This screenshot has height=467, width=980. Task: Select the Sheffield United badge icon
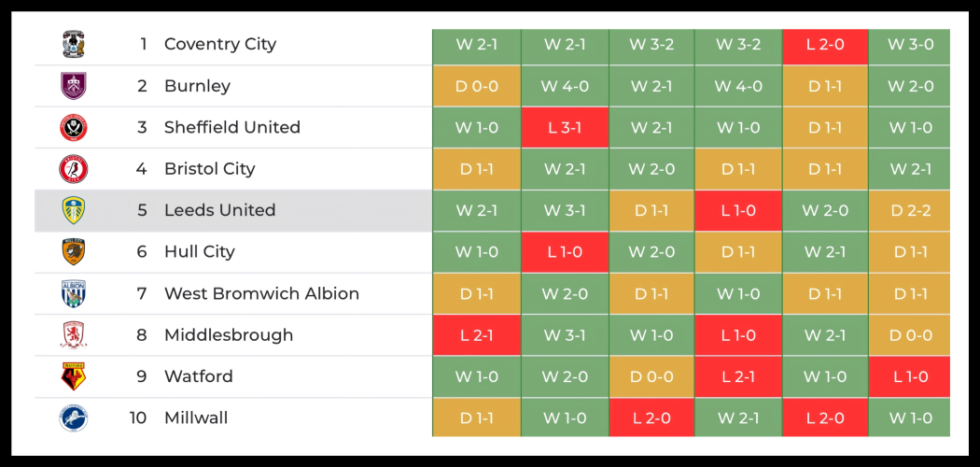pyautogui.click(x=74, y=127)
